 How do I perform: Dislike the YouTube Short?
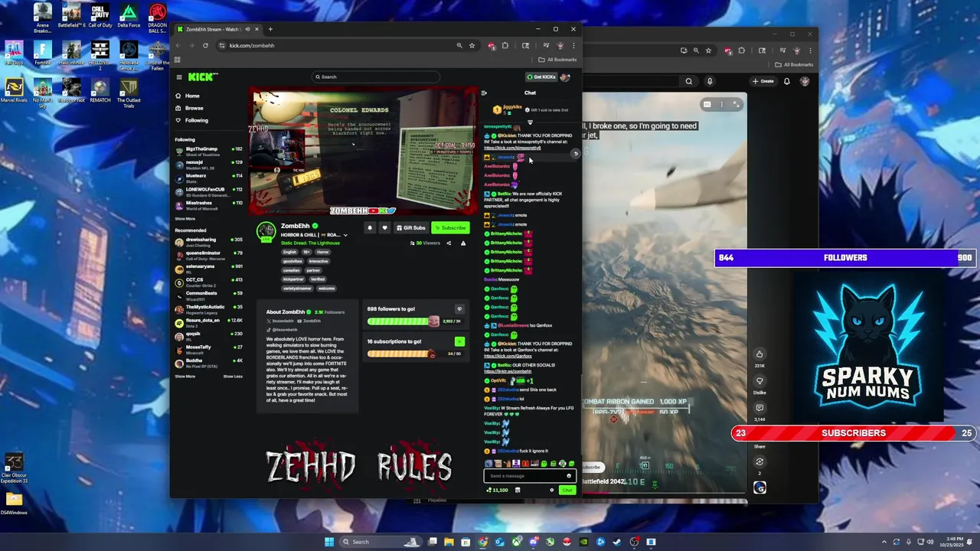[759, 381]
